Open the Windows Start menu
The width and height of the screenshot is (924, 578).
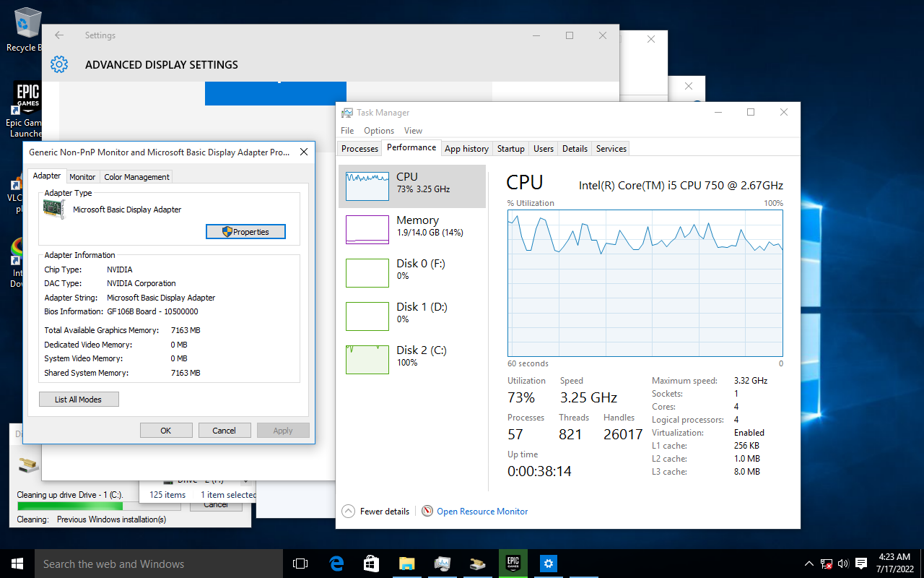click(17, 564)
